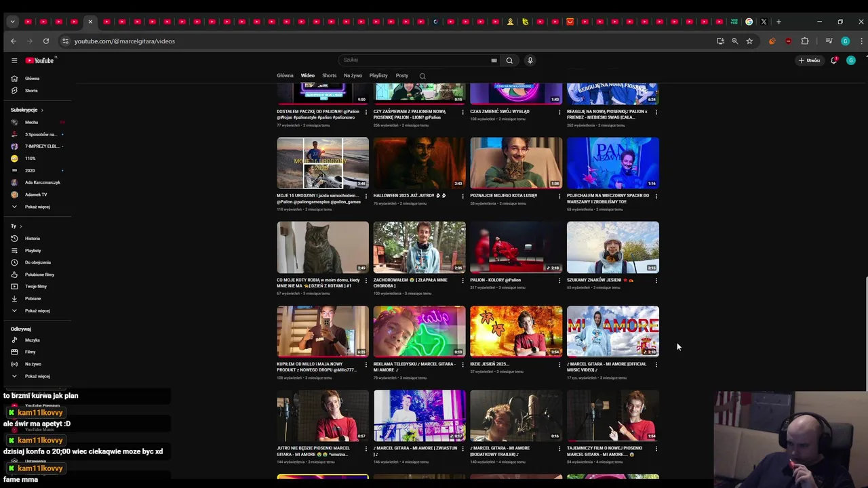Click the search magnifier button

click(509, 60)
